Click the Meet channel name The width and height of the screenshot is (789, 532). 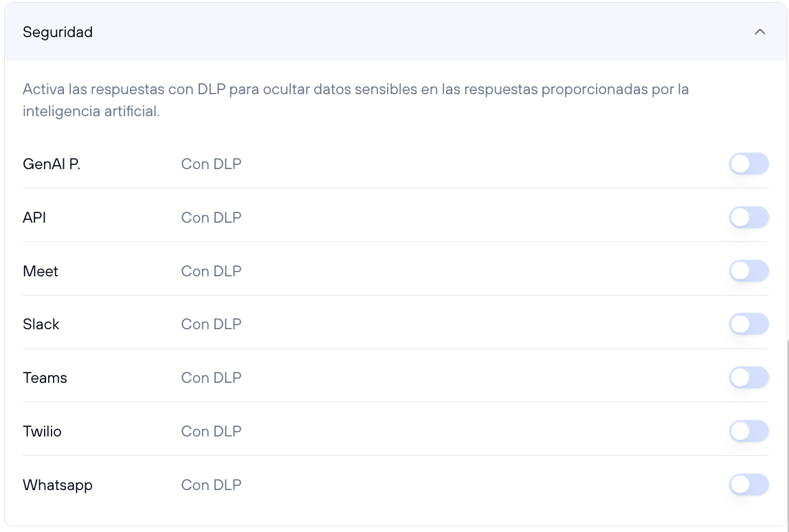[x=40, y=271]
